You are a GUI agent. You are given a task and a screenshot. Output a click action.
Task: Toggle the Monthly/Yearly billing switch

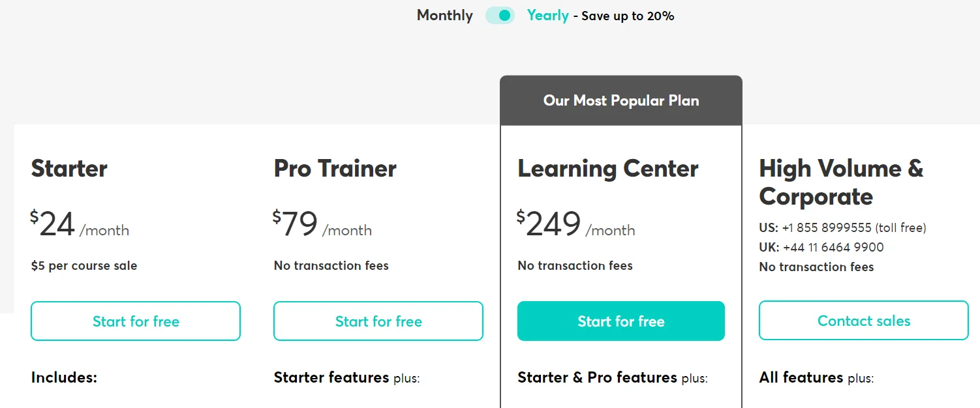click(x=500, y=16)
